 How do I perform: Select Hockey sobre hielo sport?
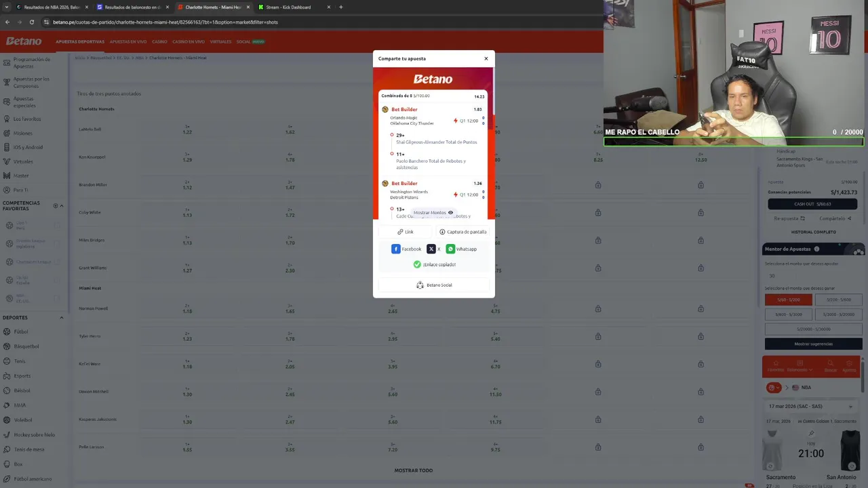click(x=34, y=434)
